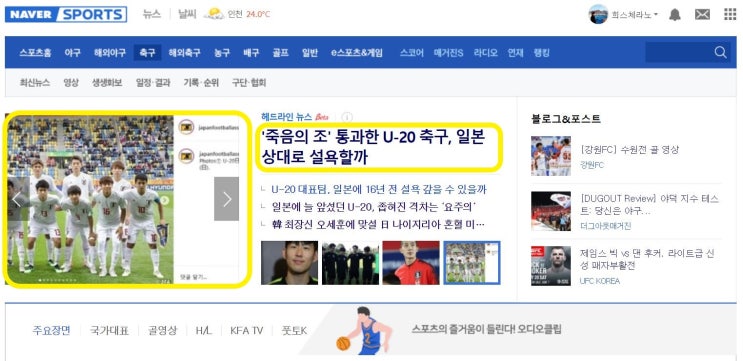
Task: Switch to the 골영상 tab
Action: click(162, 330)
